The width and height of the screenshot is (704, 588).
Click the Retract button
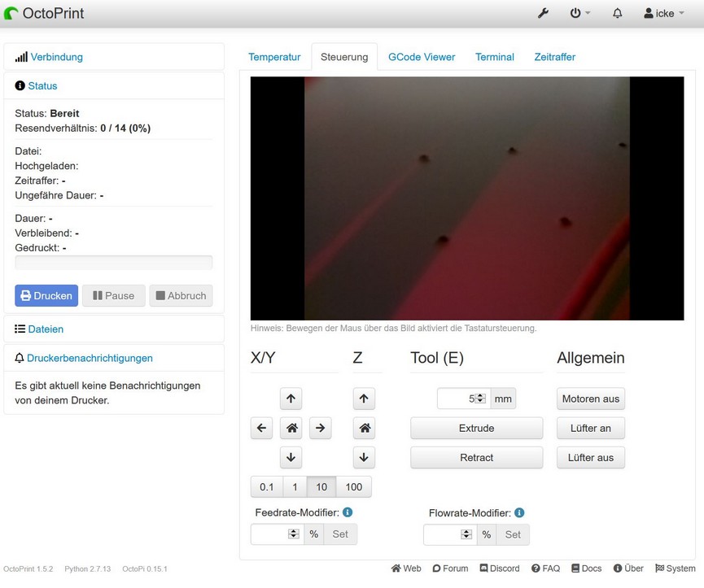(476, 458)
